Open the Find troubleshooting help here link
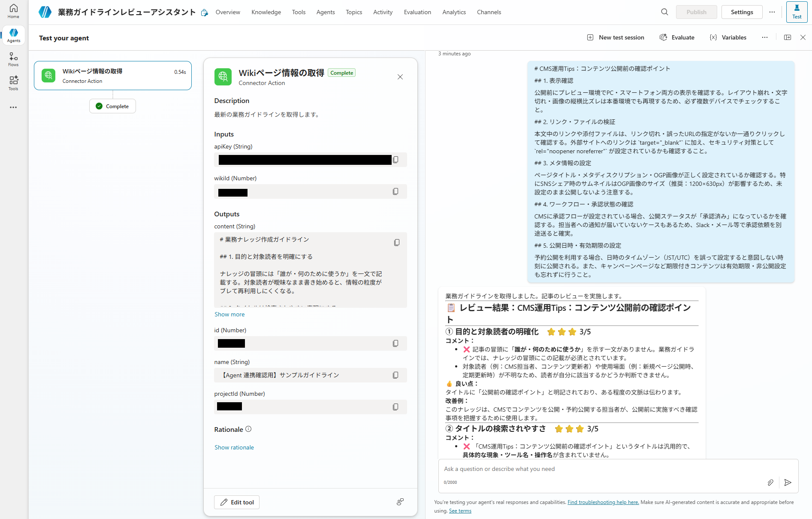The image size is (812, 519). (603, 502)
